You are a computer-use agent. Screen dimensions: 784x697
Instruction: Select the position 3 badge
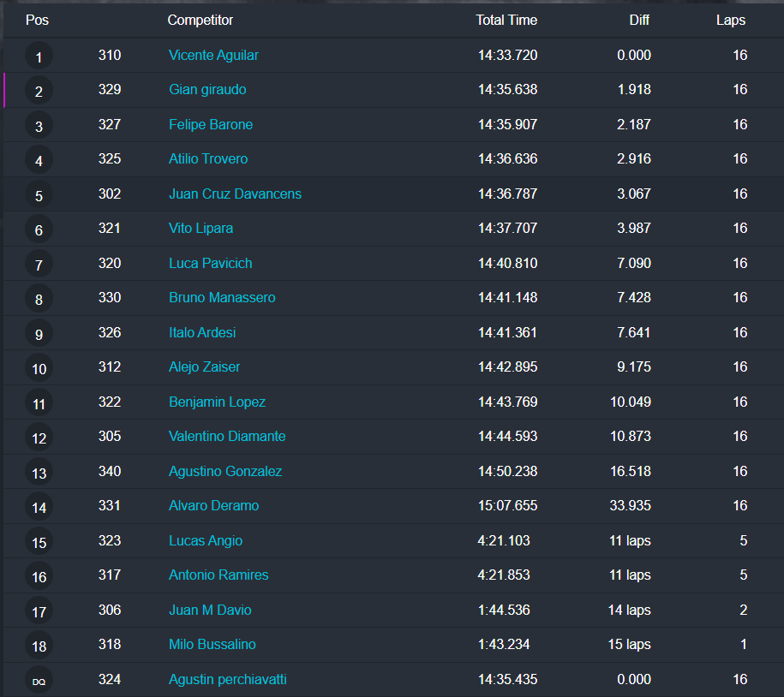[39, 127]
